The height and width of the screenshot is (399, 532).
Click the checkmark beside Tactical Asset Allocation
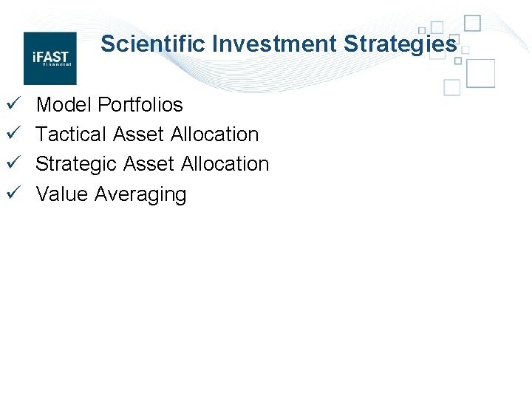click(13, 132)
